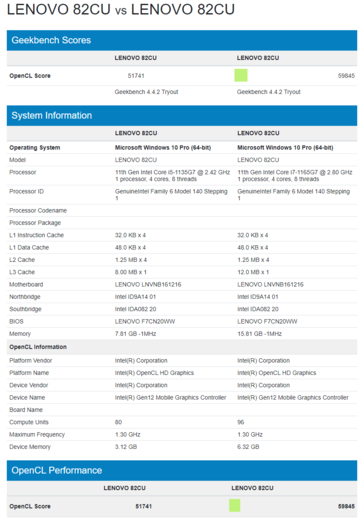364x519 pixels.
Task: Click the Operating System row label
Action: [x=35, y=148]
